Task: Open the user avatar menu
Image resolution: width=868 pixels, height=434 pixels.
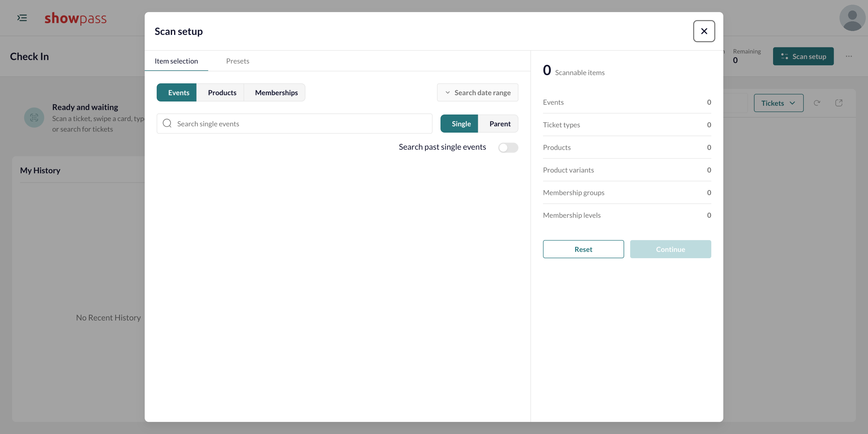Action: click(x=852, y=18)
